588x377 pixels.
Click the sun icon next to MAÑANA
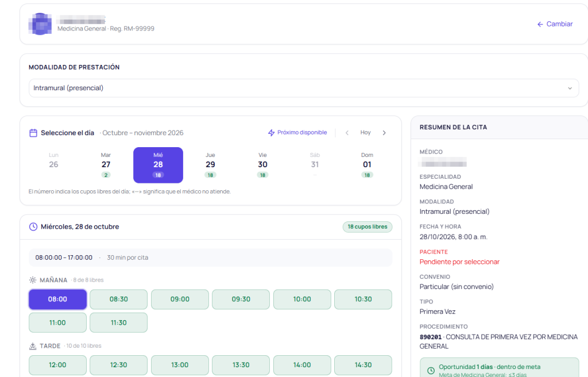[33, 280]
